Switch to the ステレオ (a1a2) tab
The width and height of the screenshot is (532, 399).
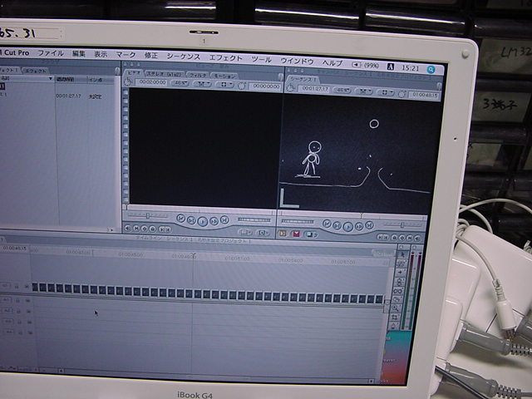coord(165,74)
